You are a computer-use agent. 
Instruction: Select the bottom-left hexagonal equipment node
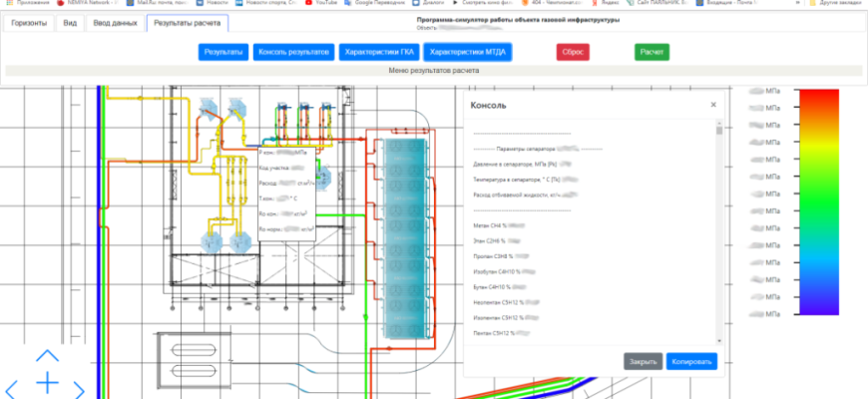pos(211,240)
